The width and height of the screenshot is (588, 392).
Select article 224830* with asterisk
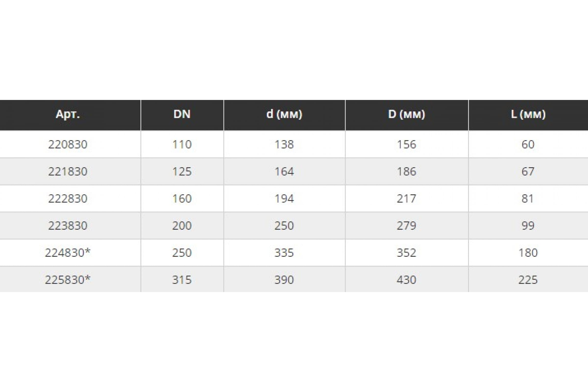click(68, 253)
